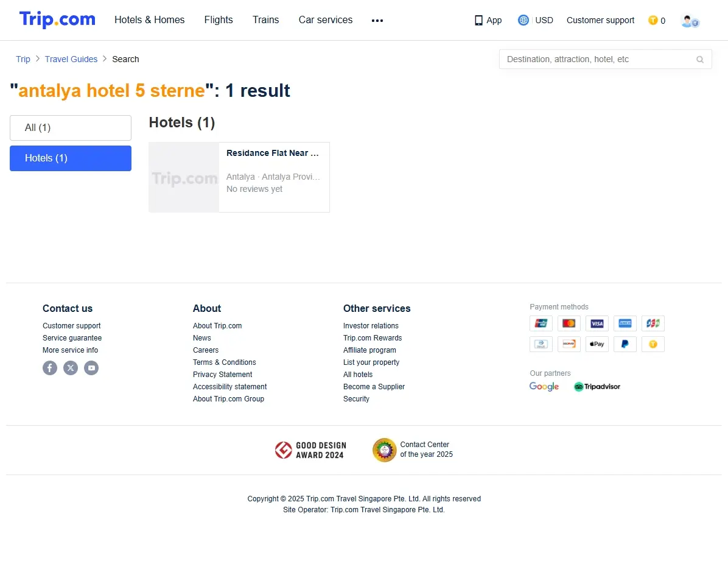The width and height of the screenshot is (728, 561).
Task: Open About Trip.com link
Action: (217, 326)
